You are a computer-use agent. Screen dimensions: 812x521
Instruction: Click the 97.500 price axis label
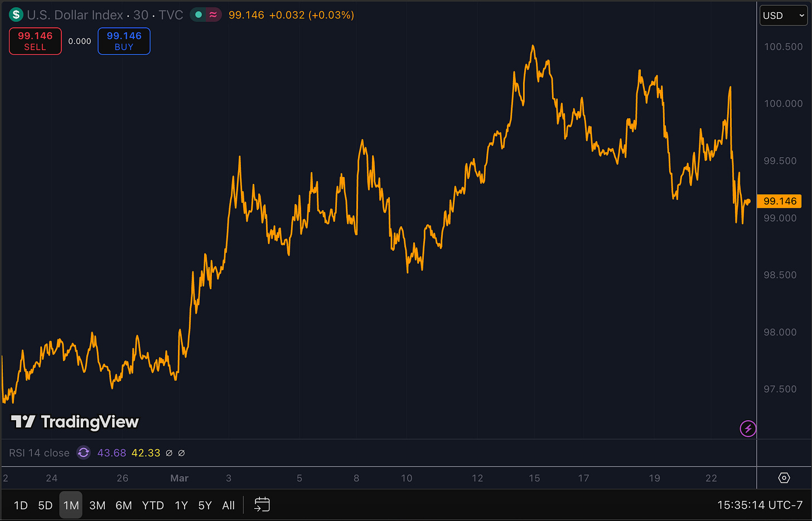[x=780, y=389]
